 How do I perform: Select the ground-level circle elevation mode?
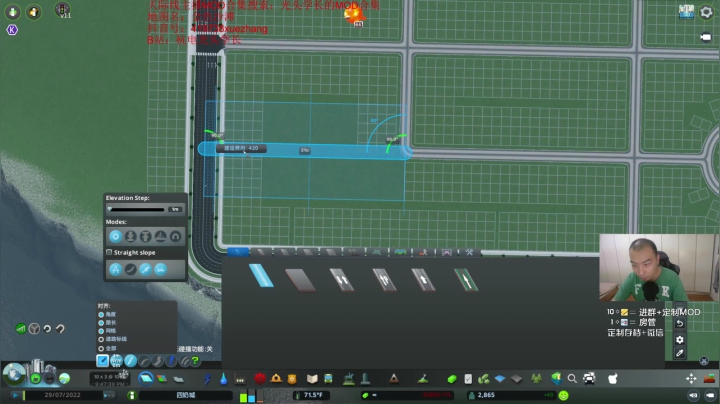pyautogui.click(x=115, y=236)
